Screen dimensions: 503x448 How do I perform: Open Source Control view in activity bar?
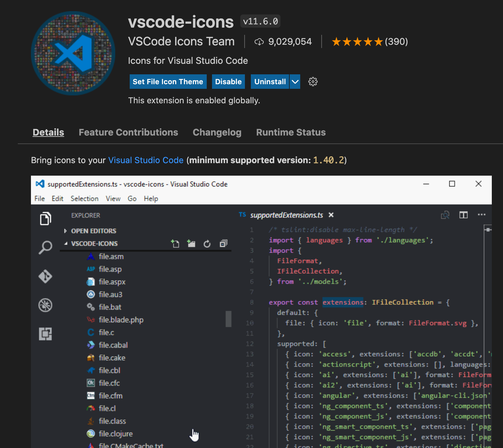[45, 276]
